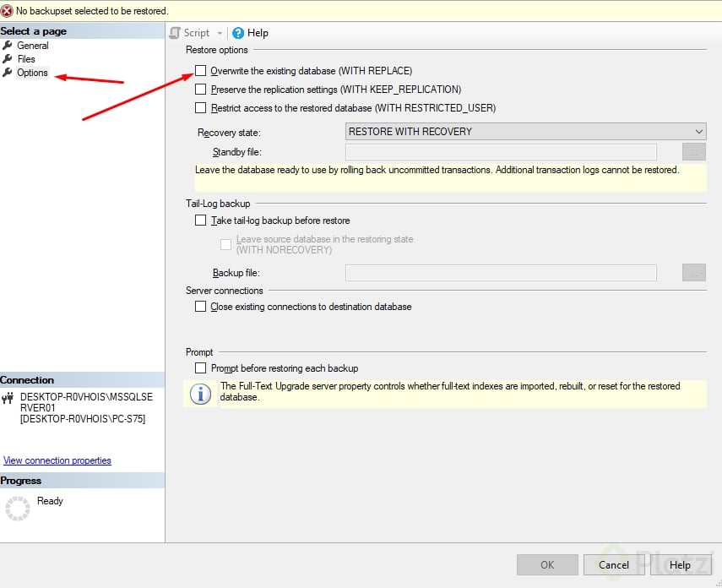Image resolution: width=722 pixels, height=588 pixels.
Task: Click the Full-Text Upgrade info icon
Action: click(x=201, y=395)
